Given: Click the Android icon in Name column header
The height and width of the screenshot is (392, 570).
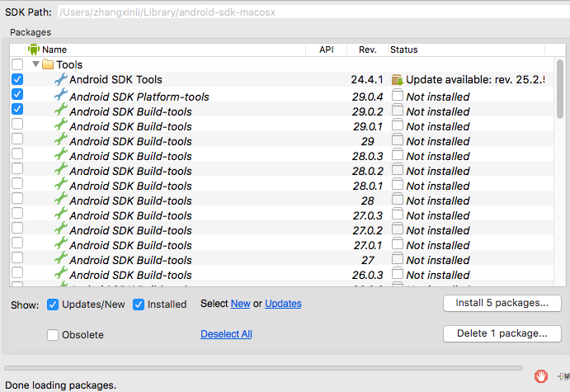Looking at the screenshot, I should point(34,50).
